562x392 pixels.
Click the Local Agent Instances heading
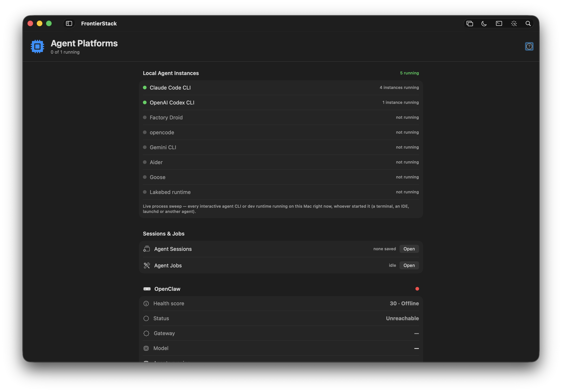171,73
